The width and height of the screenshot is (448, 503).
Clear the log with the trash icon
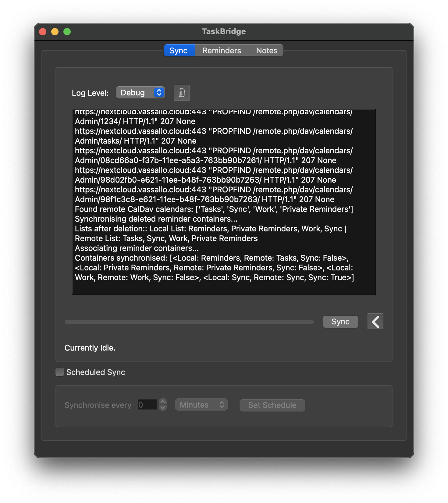click(181, 93)
